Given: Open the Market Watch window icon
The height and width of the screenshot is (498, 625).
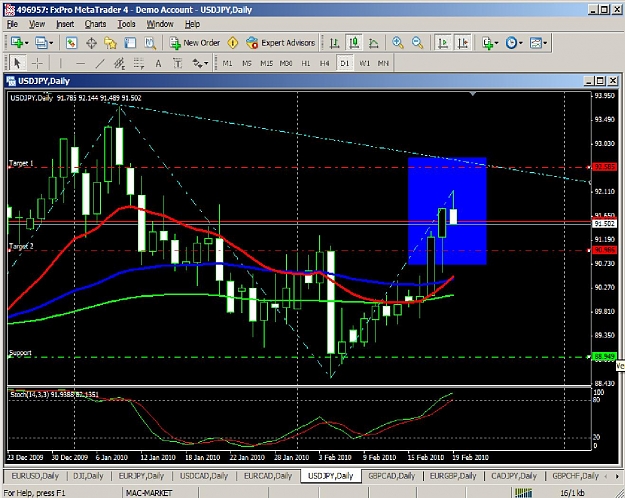Looking at the screenshot, I should pyautogui.click(x=72, y=43).
